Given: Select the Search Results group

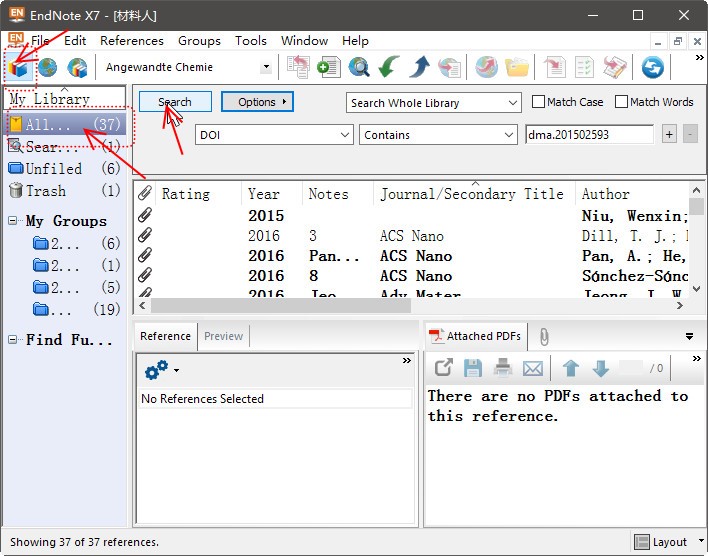Looking at the screenshot, I should point(65,146).
